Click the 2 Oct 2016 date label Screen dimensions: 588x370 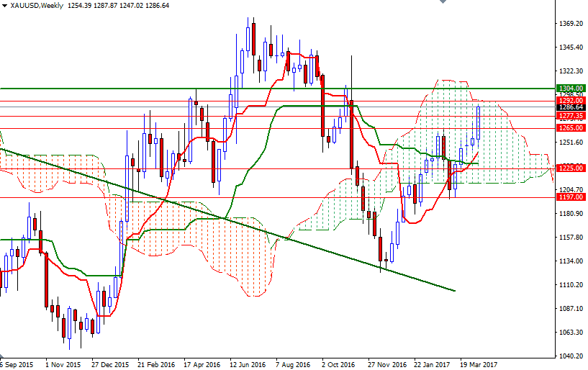[338, 365]
